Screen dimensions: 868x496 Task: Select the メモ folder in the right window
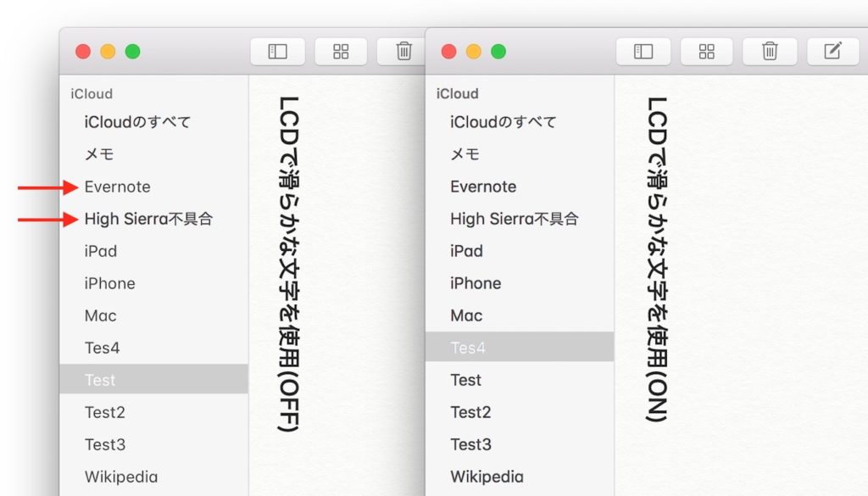tap(465, 154)
